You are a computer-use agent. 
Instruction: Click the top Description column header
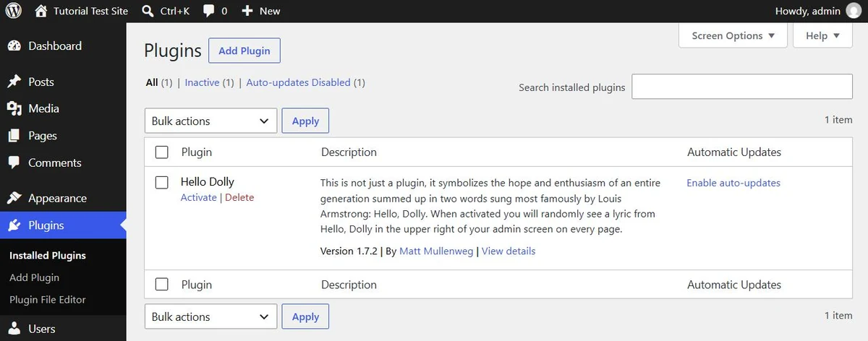349,152
